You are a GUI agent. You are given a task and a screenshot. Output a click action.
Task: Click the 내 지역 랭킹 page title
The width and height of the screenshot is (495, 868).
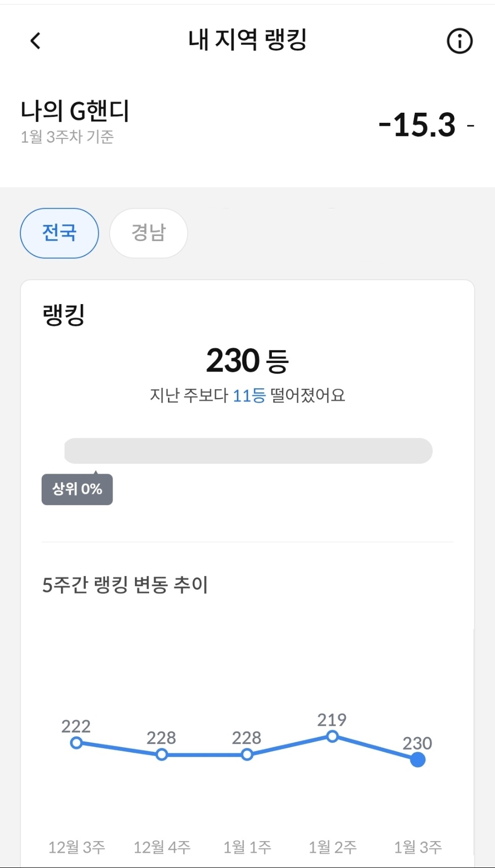[247, 40]
